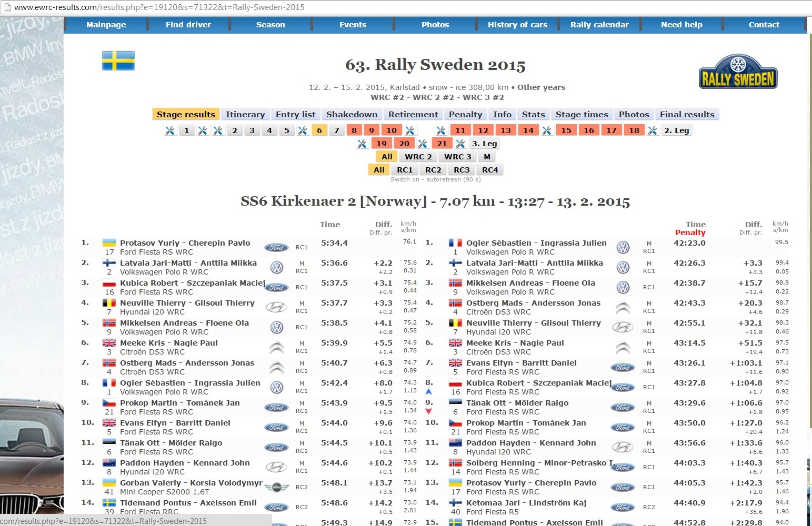812x526 pixels.
Task: Switch to the Final results tab
Action: [x=687, y=115]
